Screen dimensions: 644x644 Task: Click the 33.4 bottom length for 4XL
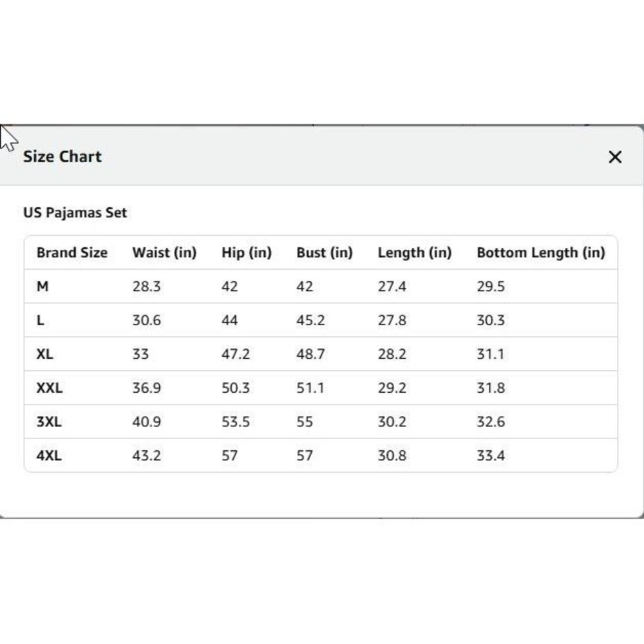point(491,455)
